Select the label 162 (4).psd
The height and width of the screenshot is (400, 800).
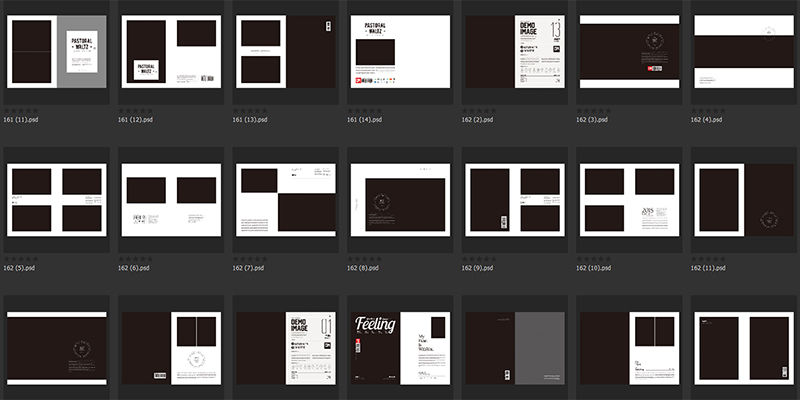707,120
